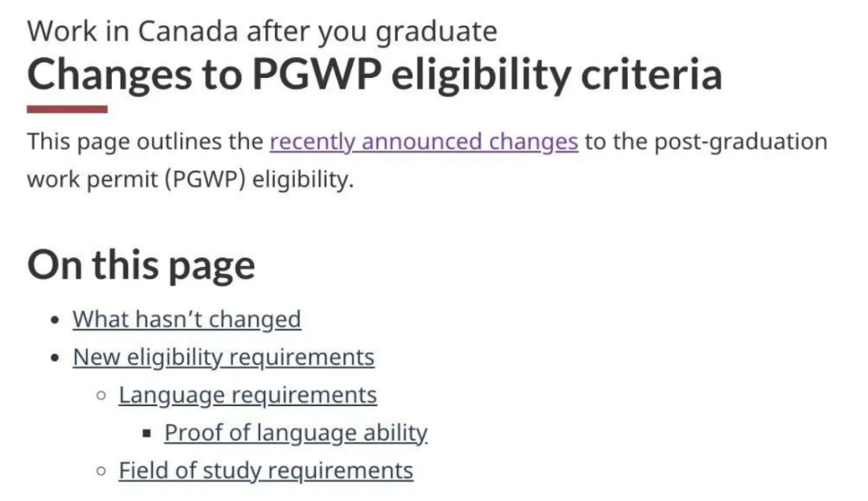
Task: Click the red bar under the title
Action: tap(67, 109)
